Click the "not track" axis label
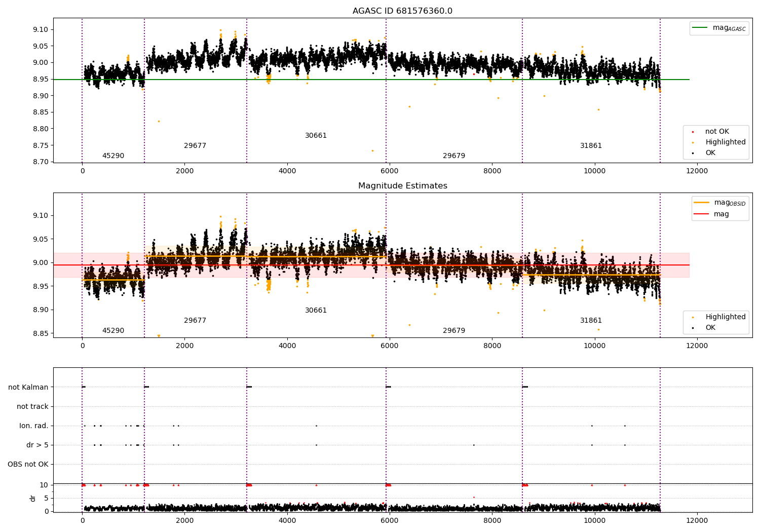Screen dimensions: 760x532 [32, 407]
